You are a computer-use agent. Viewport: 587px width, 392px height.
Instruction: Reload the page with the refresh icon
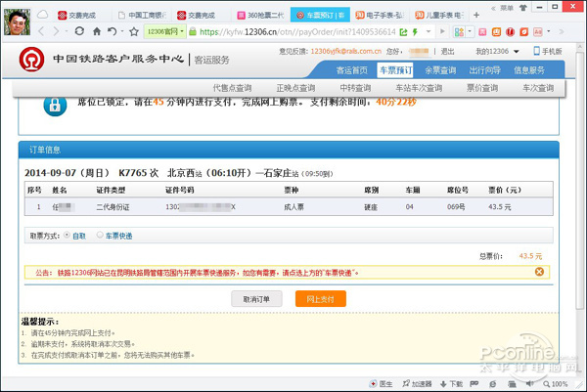tap(79, 31)
